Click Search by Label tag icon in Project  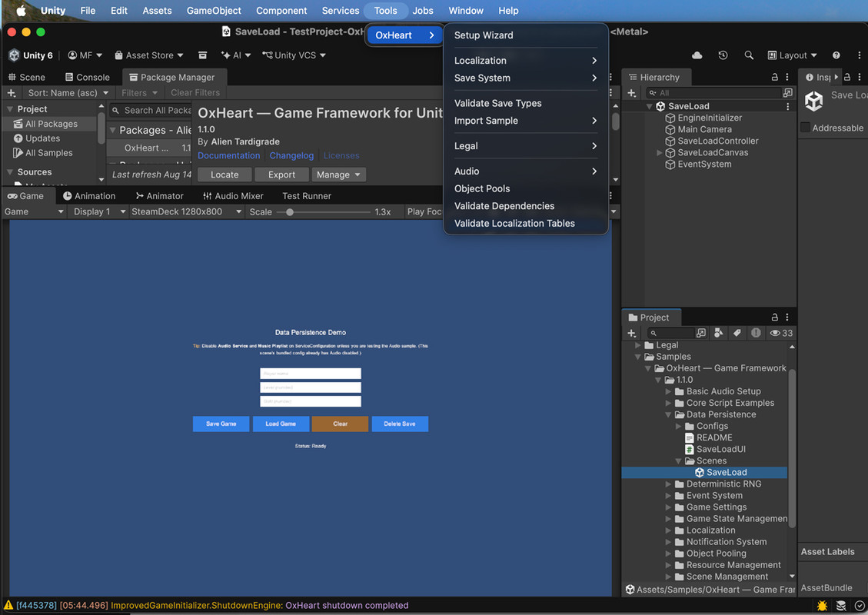pos(737,333)
